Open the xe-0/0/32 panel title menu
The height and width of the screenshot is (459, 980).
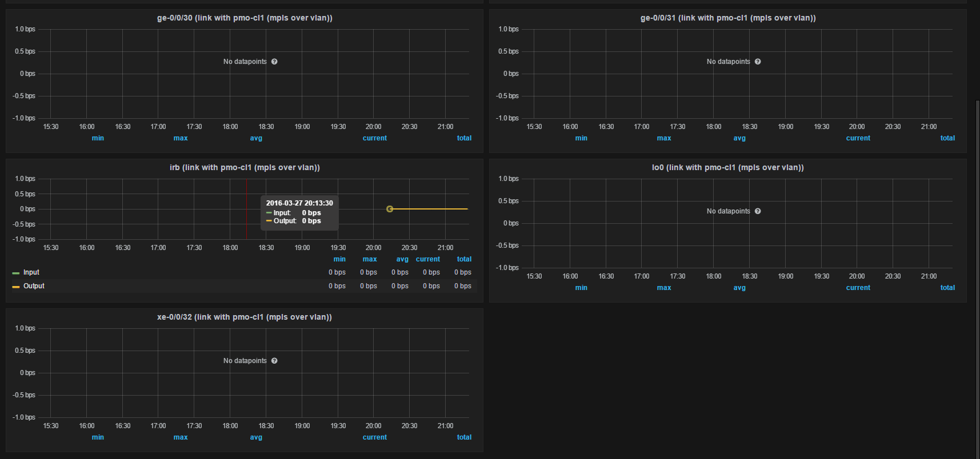point(245,317)
